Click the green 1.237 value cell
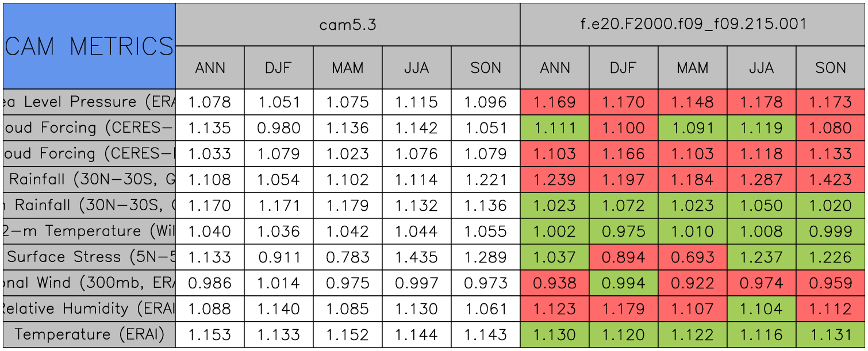Image resolution: width=868 pixels, height=351 pixels. pyautogui.click(x=762, y=257)
